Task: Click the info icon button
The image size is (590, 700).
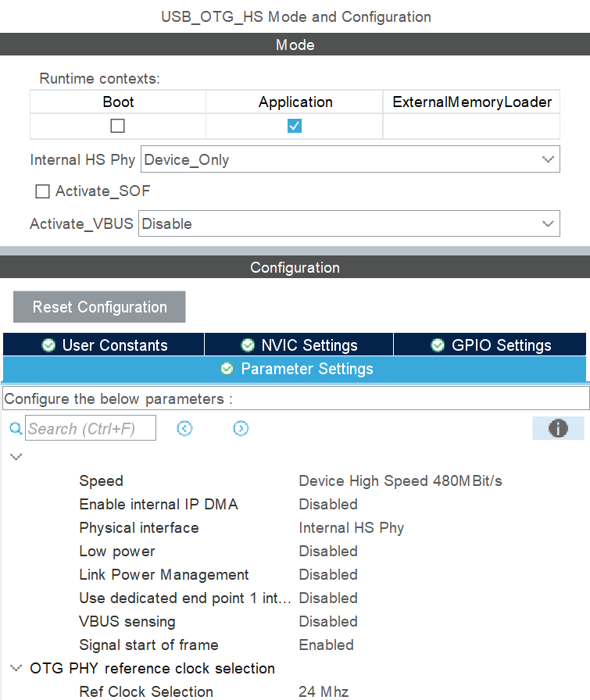Action: coord(557,428)
